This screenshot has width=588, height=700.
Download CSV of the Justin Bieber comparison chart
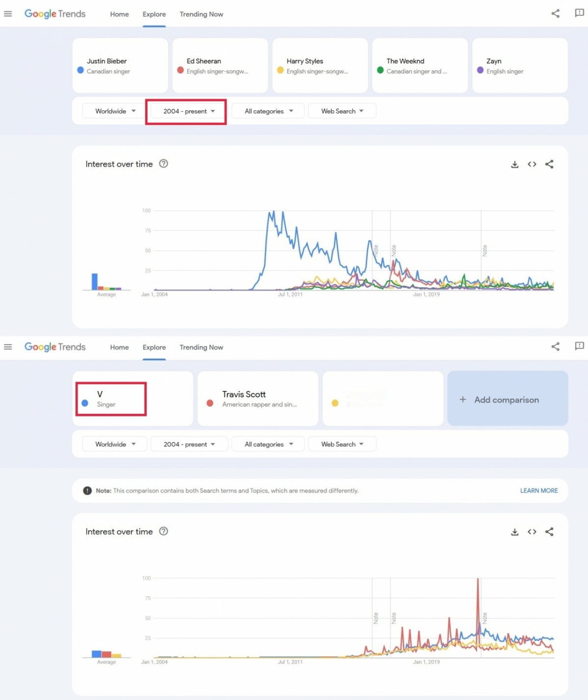coord(514,165)
